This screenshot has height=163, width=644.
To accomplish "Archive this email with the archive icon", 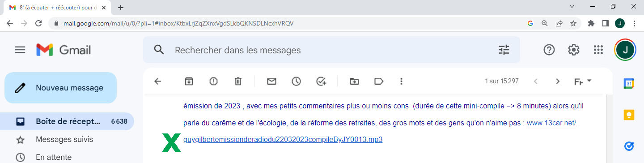I will tap(189, 81).
